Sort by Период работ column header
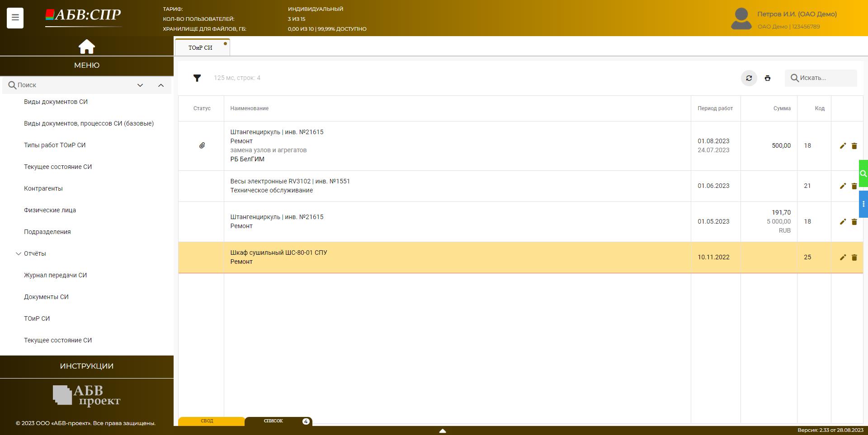868x435 pixels. pos(715,108)
